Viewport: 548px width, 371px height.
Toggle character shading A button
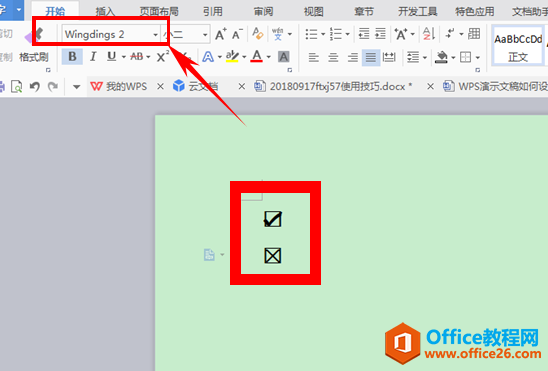coord(283,57)
